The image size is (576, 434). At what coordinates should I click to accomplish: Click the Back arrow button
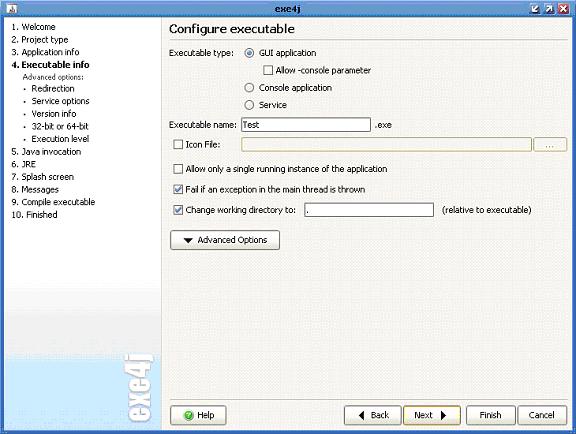(x=372, y=415)
